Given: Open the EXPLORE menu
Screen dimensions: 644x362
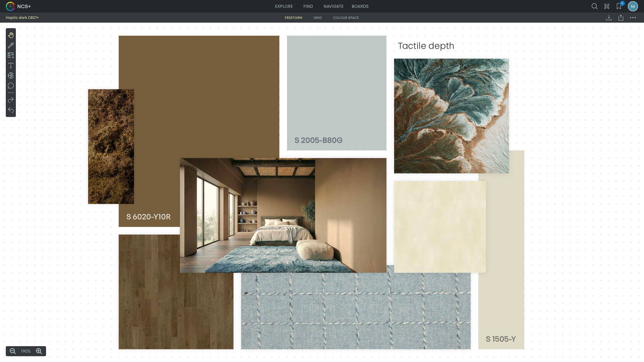Looking at the screenshot, I should (284, 6).
